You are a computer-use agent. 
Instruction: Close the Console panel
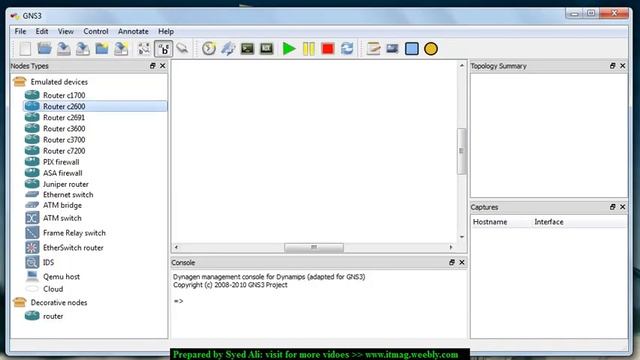tap(462, 262)
